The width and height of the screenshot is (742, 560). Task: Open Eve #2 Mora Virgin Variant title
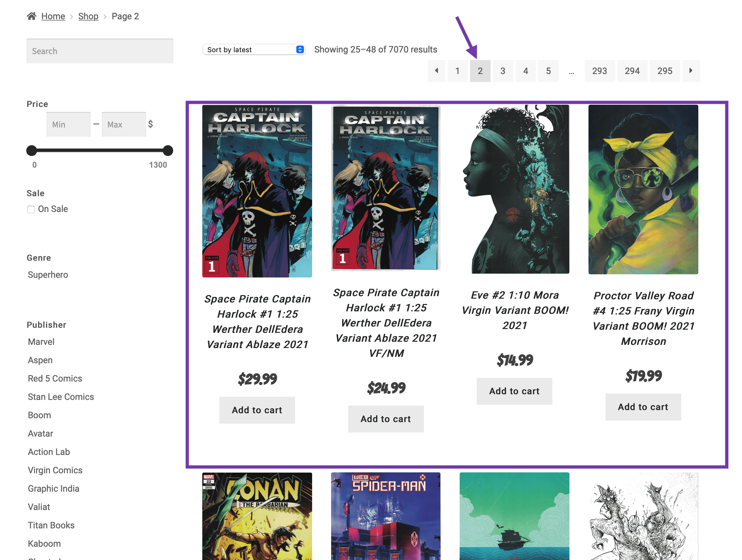[515, 310]
